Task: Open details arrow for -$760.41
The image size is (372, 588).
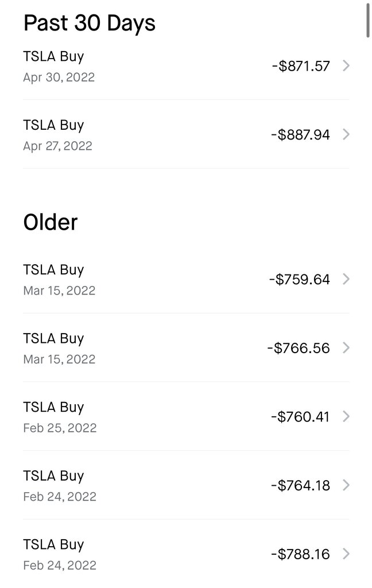Action: (x=346, y=417)
